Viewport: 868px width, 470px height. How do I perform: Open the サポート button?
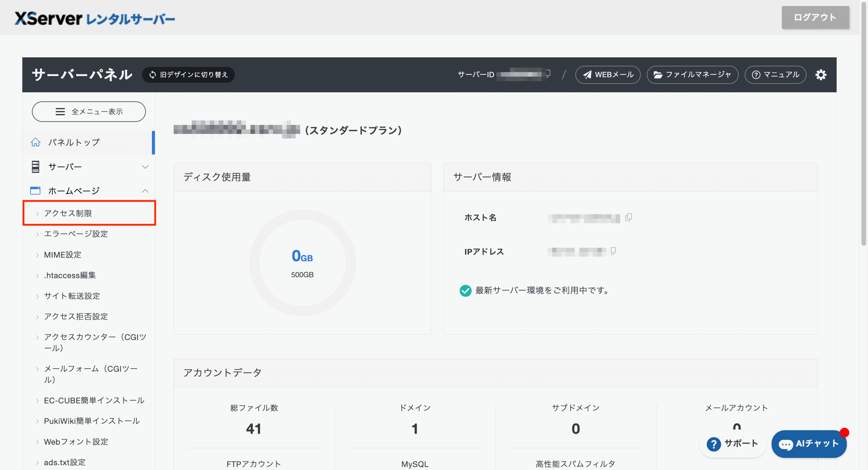click(732, 444)
